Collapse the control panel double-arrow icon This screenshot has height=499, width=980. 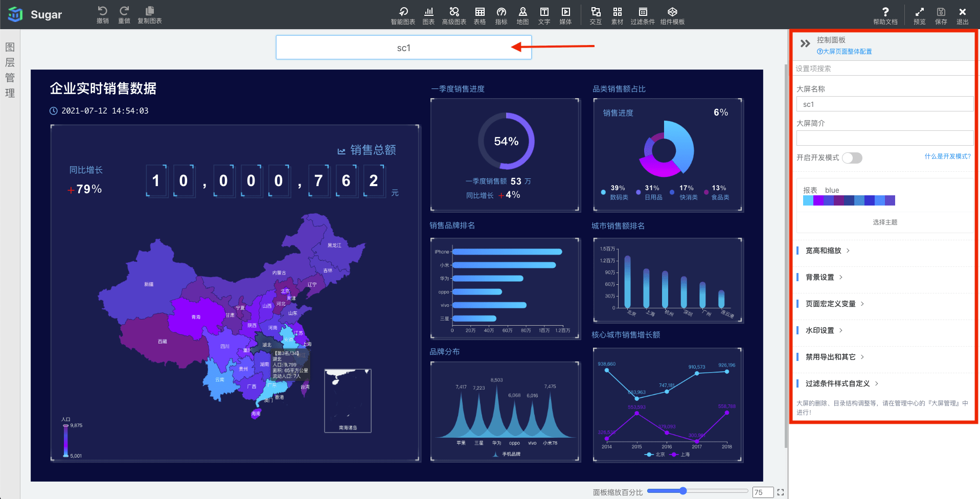pos(805,44)
